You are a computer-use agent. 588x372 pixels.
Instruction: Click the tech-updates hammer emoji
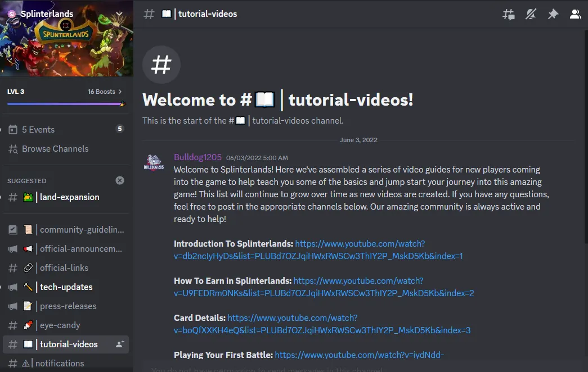(x=28, y=287)
